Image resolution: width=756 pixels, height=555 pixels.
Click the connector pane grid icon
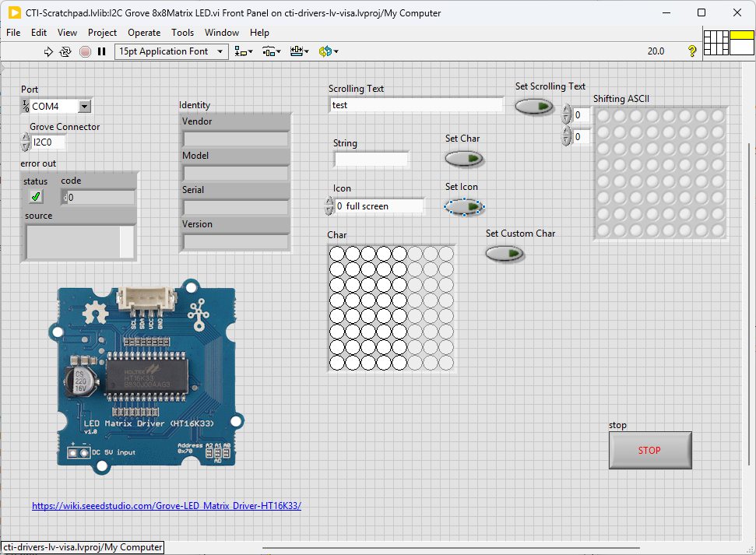point(716,43)
